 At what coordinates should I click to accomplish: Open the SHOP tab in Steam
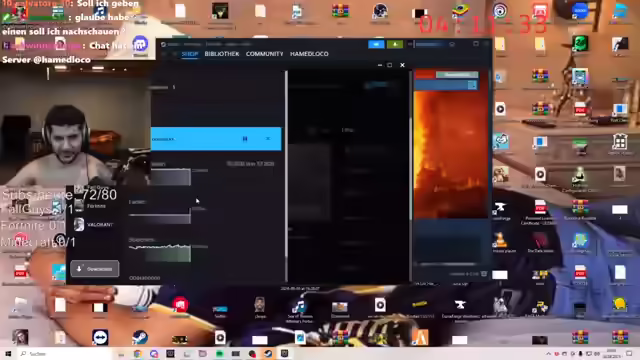click(x=190, y=54)
